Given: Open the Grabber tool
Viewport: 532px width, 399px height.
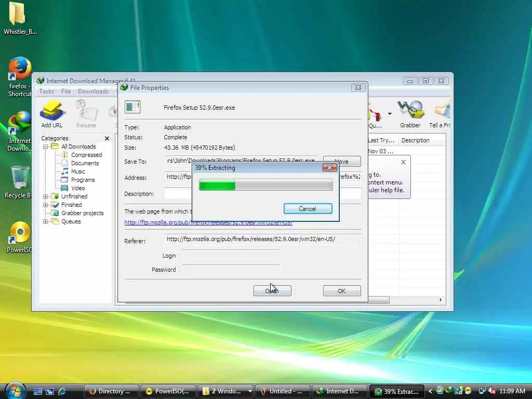Looking at the screenshot, I should (x=410, y=114).
